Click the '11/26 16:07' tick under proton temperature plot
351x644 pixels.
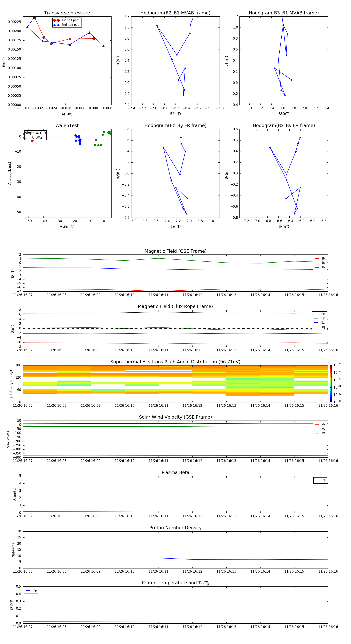pos(23,627)
